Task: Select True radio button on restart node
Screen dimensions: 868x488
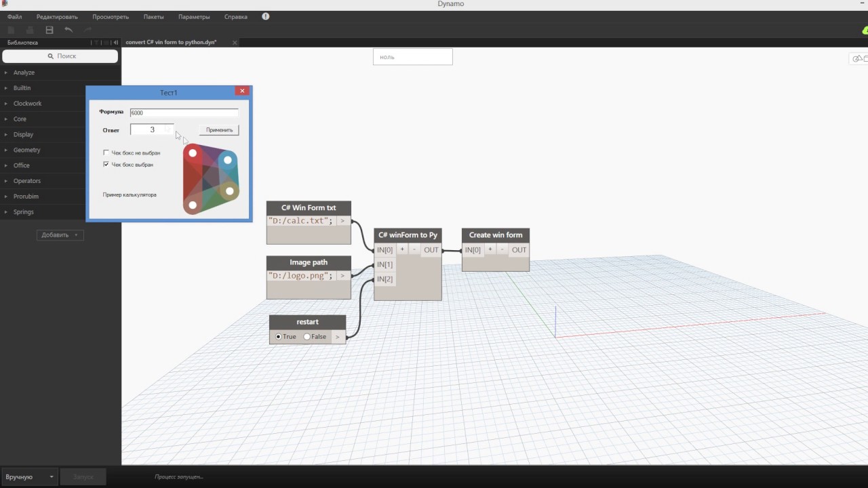Action: (x=279, y=337)
